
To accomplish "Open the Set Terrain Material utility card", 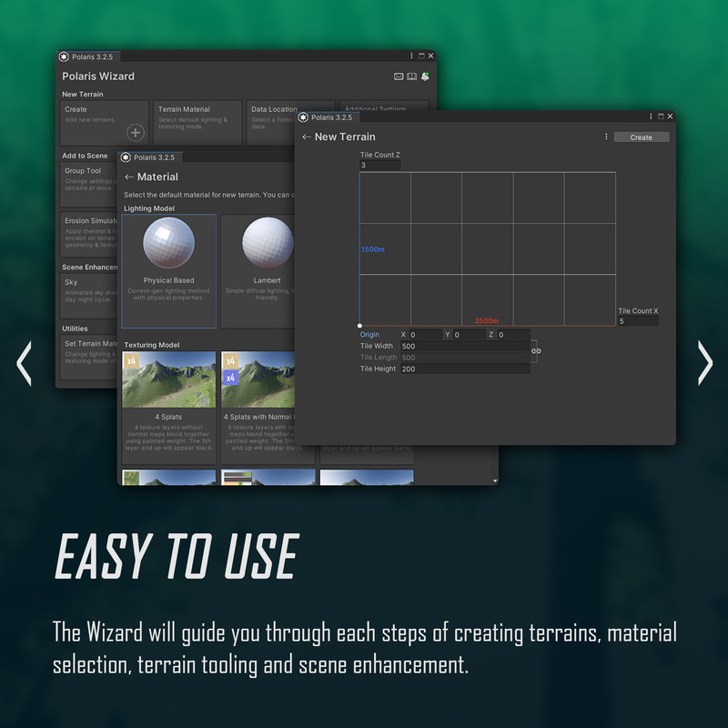I will click(x=88, y=357).
